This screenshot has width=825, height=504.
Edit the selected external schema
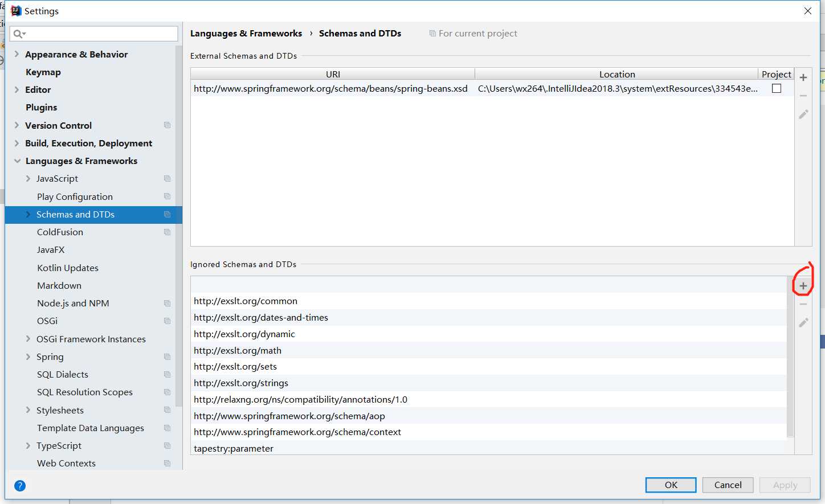803,114
